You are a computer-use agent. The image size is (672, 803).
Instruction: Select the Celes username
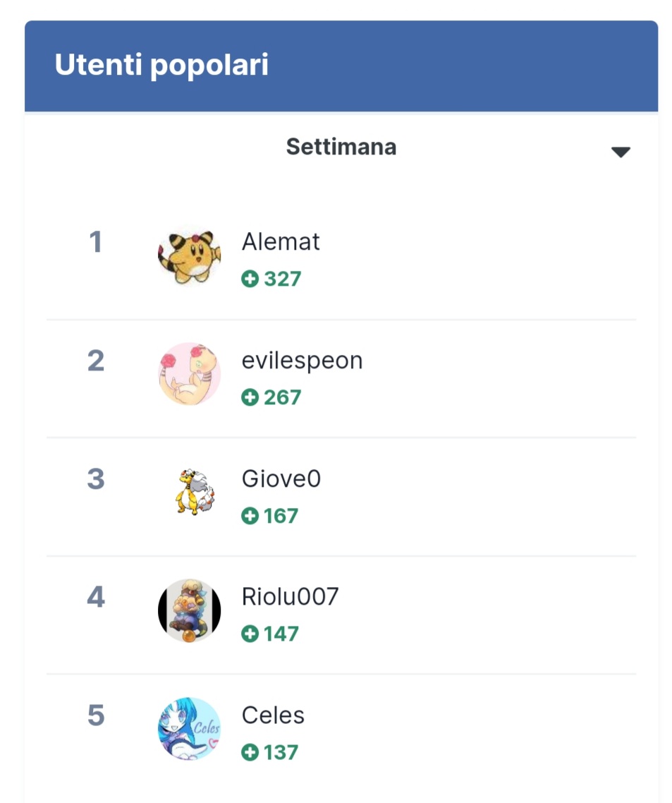(273, 716)
